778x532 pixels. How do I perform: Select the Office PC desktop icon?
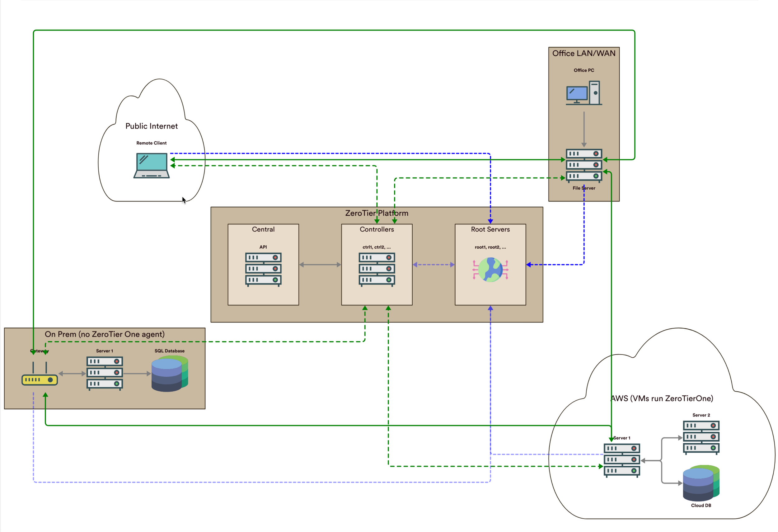(x=583, y=93)
